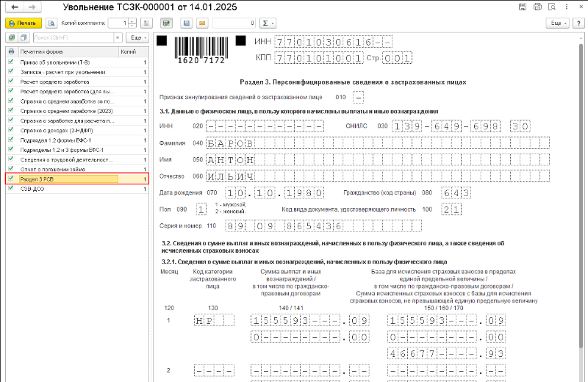Send forms by email envelope icon
This screenshot has width=588, height=382.
202,24
